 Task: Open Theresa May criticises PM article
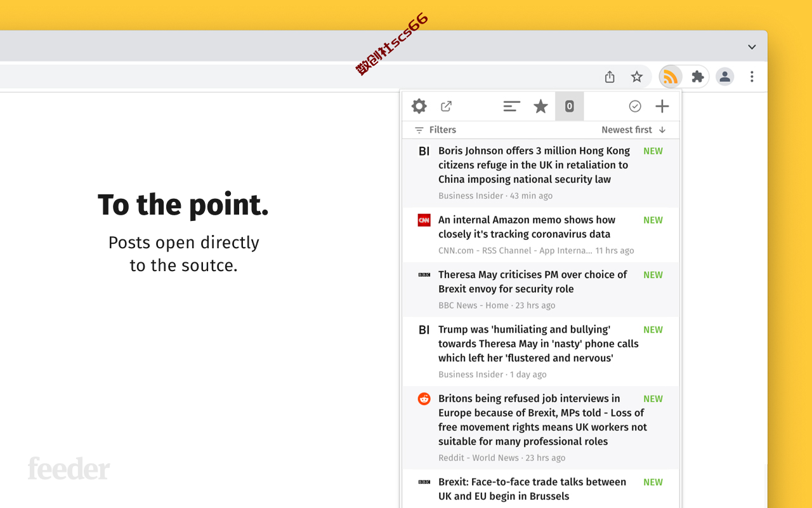(540, 290)
